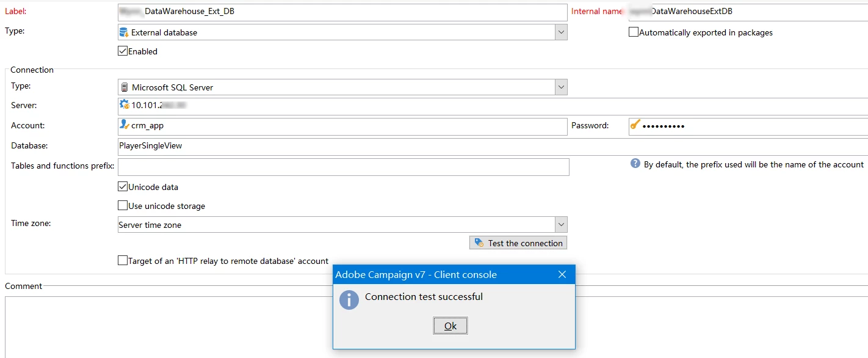Click the Password field
Screen dimensions: 868x358
[748, 126]
